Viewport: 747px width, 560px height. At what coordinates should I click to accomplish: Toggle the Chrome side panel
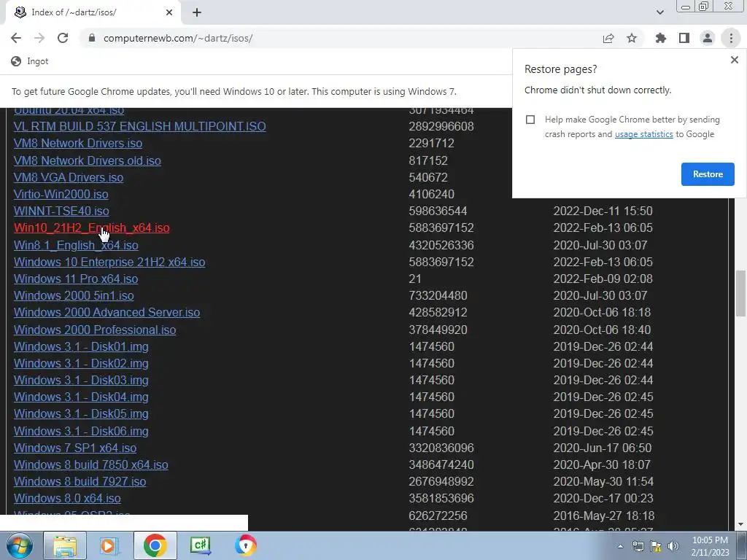[x=684, y=38]
